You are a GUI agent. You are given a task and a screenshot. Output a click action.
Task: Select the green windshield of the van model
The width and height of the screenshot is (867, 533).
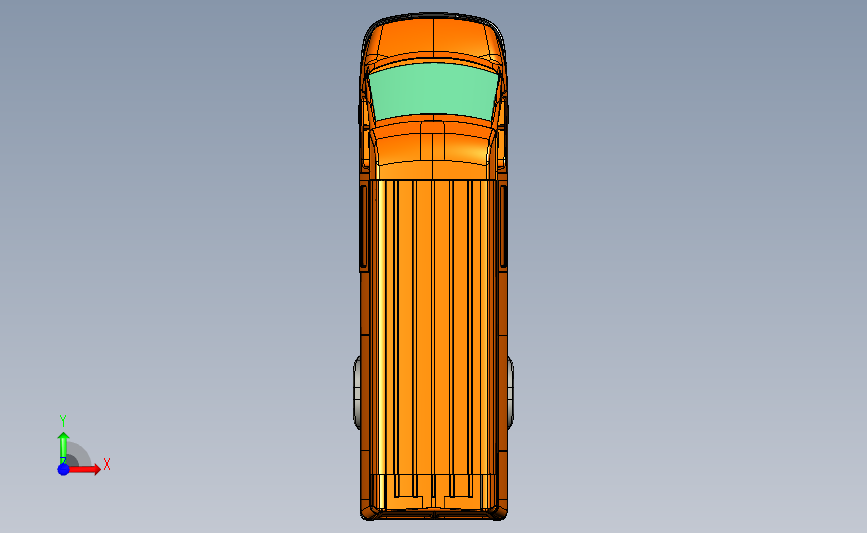point(434,91)
